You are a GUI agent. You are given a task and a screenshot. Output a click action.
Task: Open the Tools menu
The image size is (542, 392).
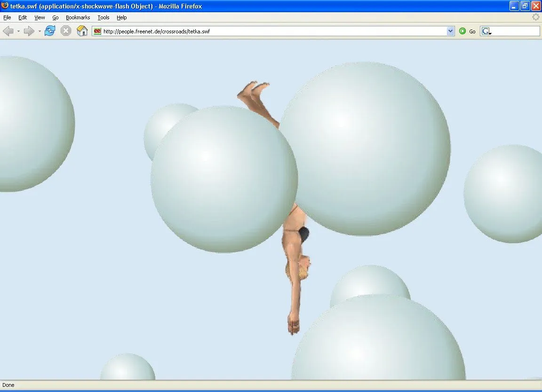103,17
